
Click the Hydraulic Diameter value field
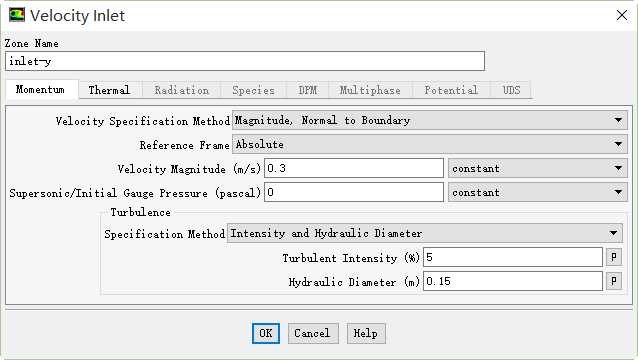click(513, 281)
